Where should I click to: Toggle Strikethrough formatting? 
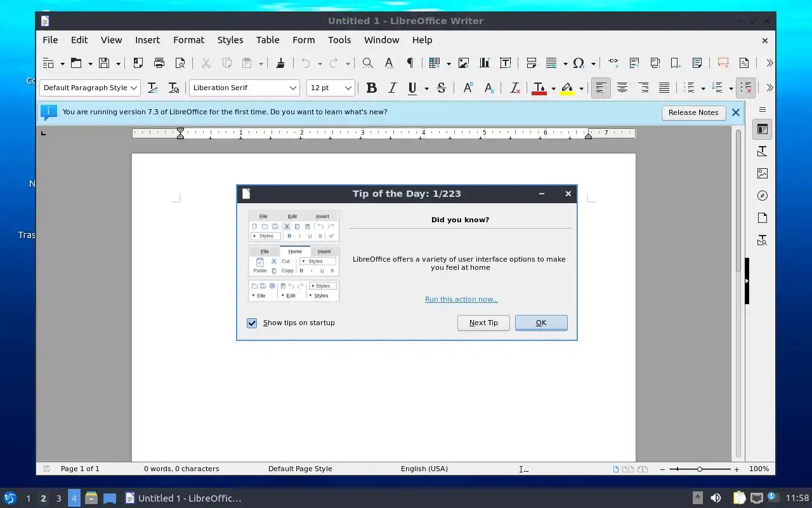pos(442,88)
